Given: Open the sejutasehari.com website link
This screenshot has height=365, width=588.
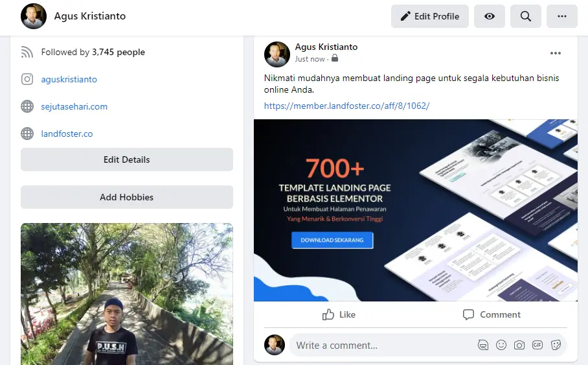Looking at the screenshot, I should pos(74,106).
